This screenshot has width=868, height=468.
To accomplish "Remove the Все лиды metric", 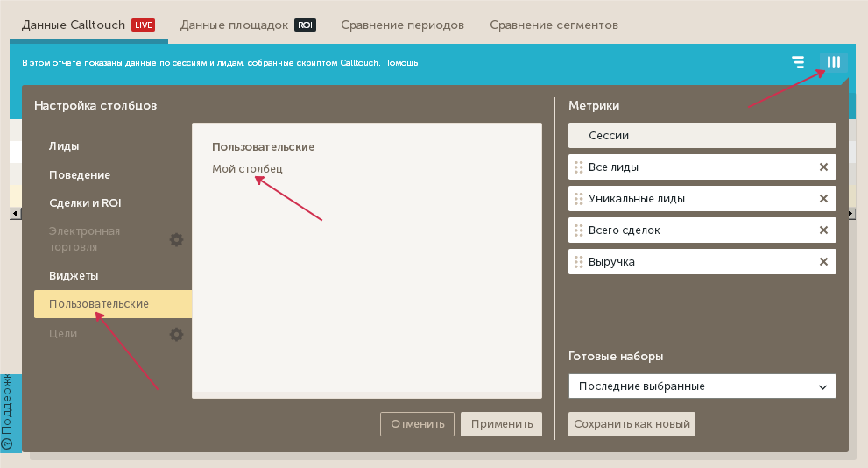I will (x=822, y=167).
